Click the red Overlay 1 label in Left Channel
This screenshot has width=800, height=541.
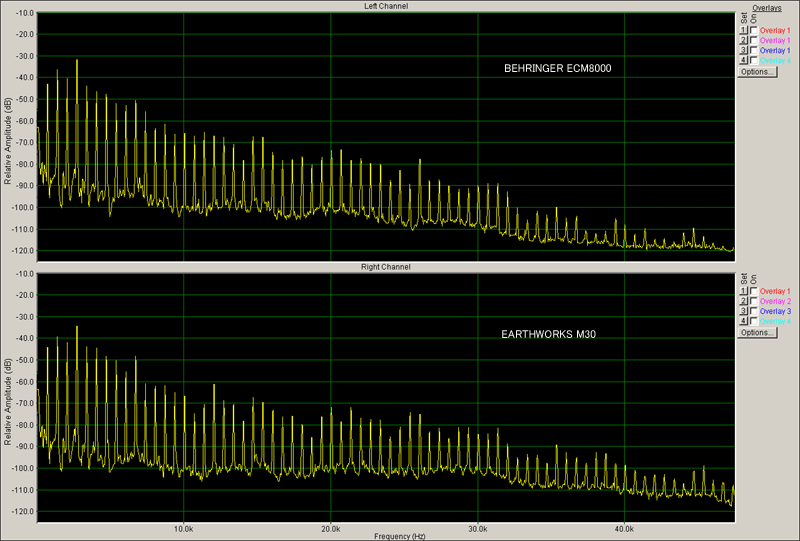point(775,31)
